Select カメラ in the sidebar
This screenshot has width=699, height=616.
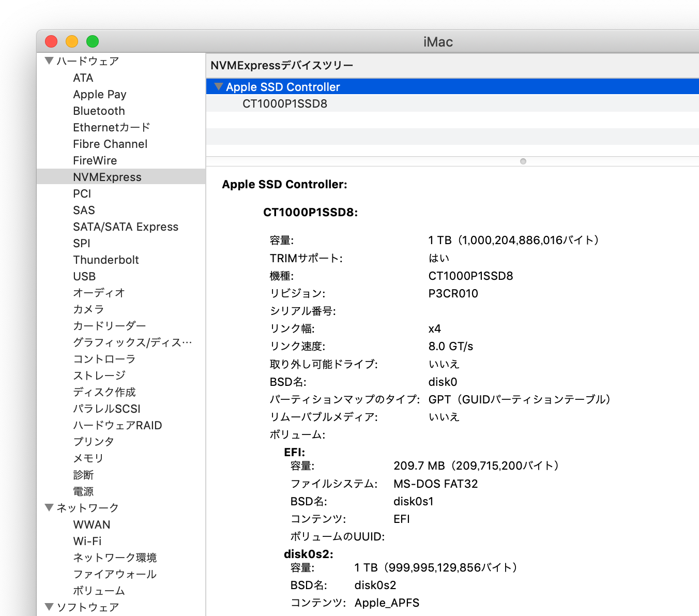coord(88,309)
